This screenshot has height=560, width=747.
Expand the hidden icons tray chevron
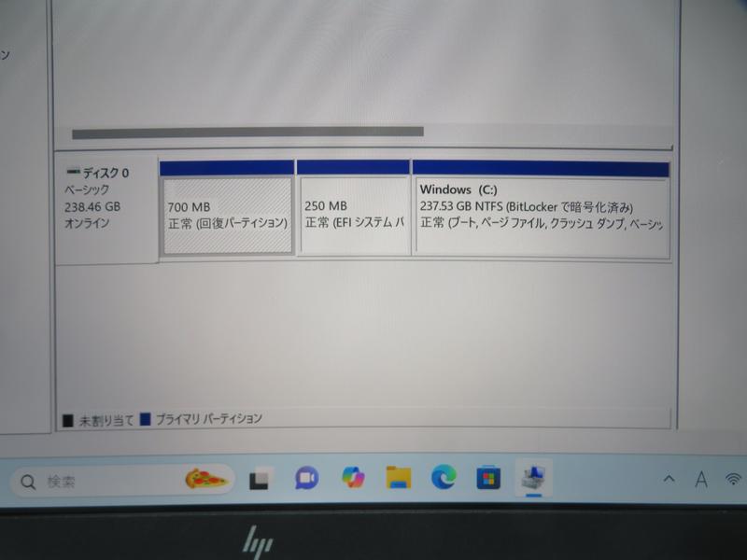coord(669,479)
